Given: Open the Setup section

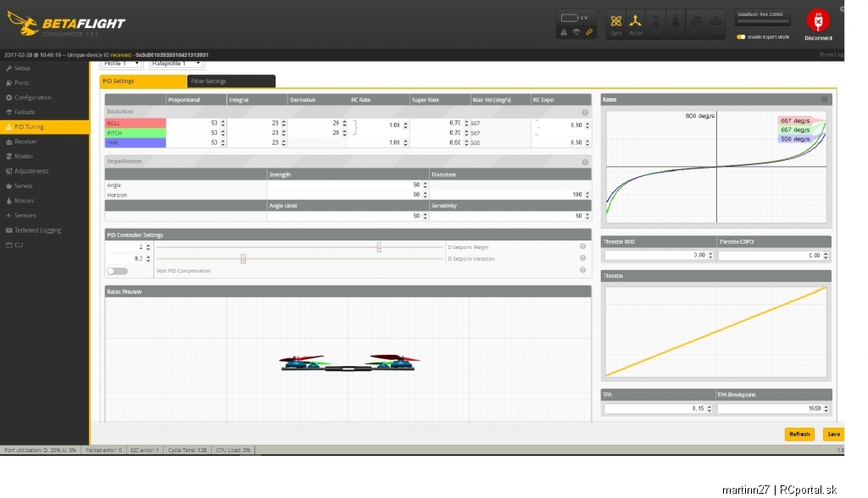Looking at the screenshot, I should (45, 68).
